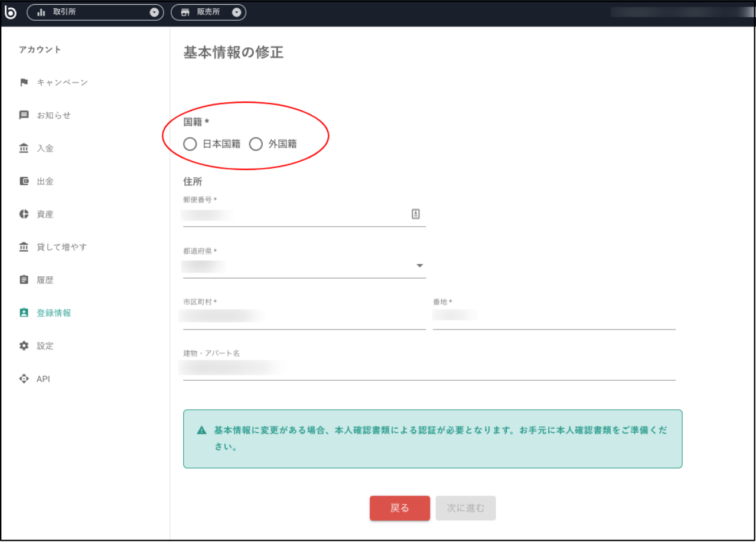756x542 pixels.
Task: Click the 設定 gear icon
Action: 24,346
